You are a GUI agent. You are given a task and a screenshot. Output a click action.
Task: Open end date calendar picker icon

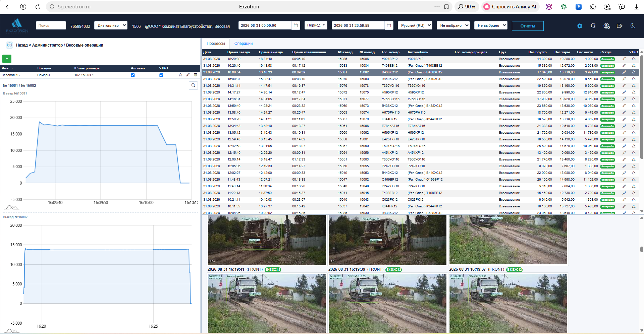389,25
